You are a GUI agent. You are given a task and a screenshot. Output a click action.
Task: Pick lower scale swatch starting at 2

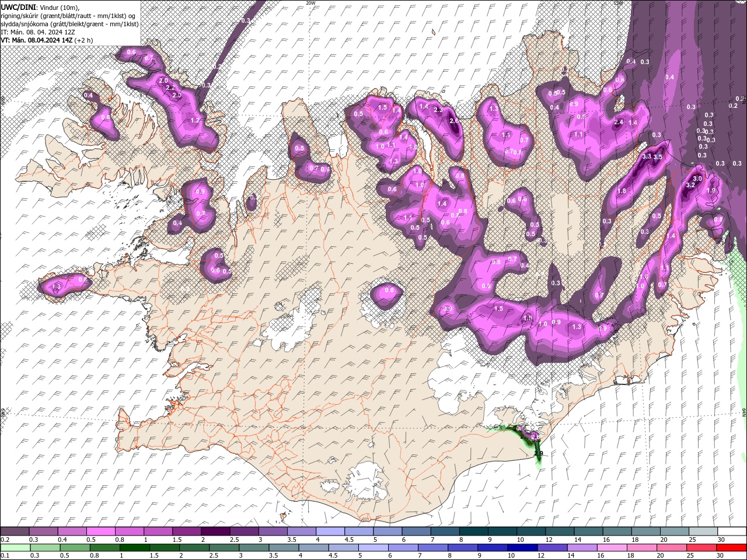[194, 548]
